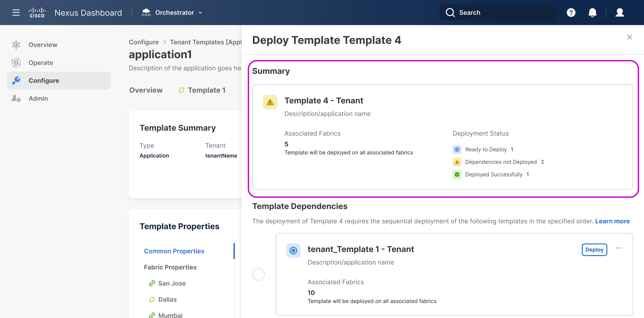Click the San Jose link status icon
The height and width of the screenshot is (318, 644).
click(152, 283)
